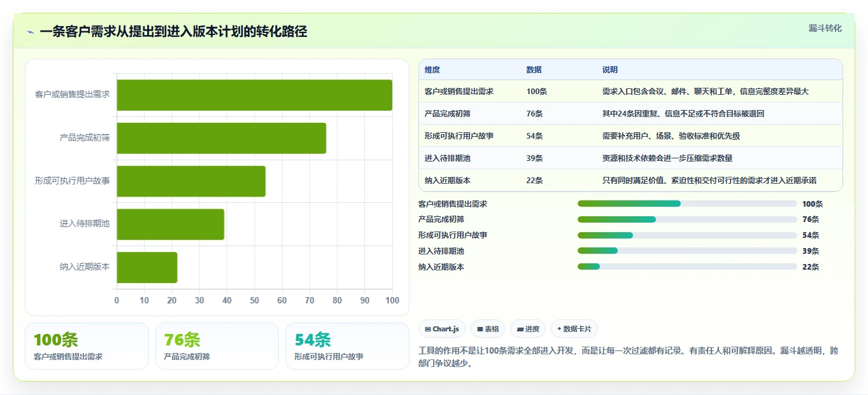Click the 100条 data card
The image size is (868, 395).
click(x=87, y=346)
